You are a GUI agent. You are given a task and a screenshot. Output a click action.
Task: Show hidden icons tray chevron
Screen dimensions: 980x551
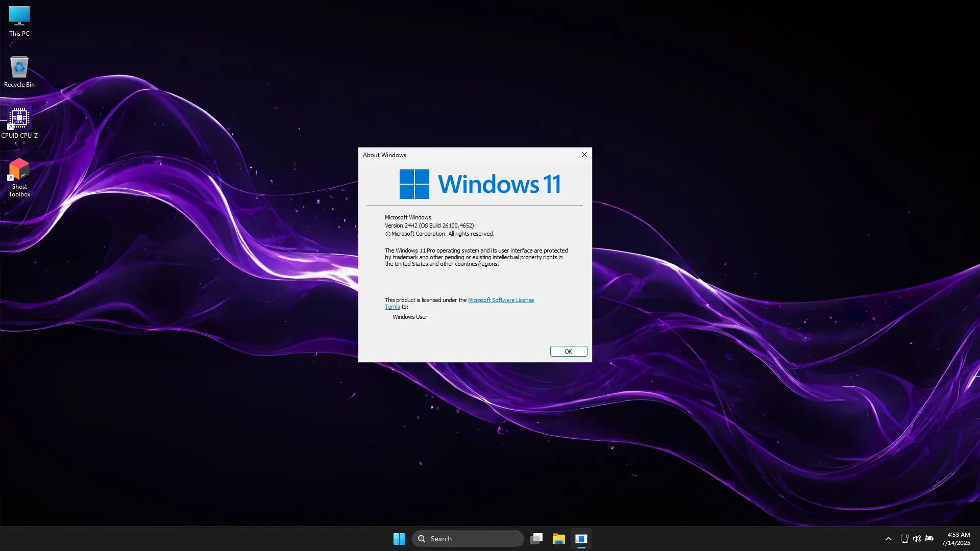pos(889,539)
